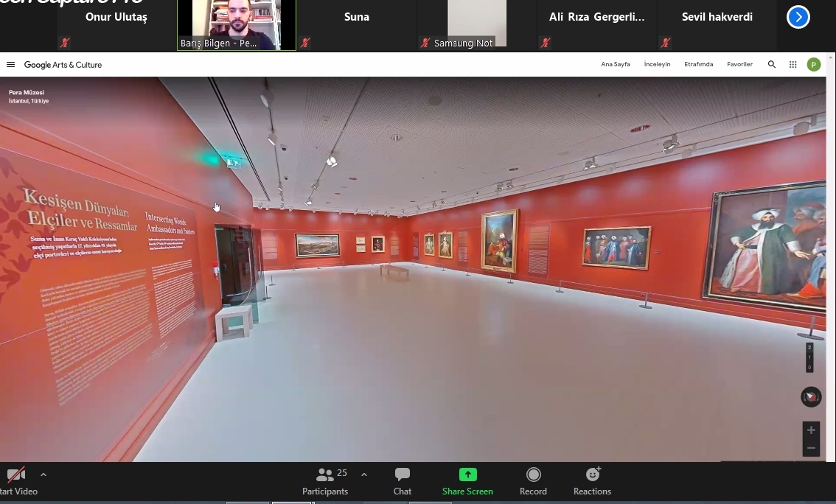Show next participants with the blue arrow
Screen dimensions: 836x504
pyautogui.click(x=798, y=17)
